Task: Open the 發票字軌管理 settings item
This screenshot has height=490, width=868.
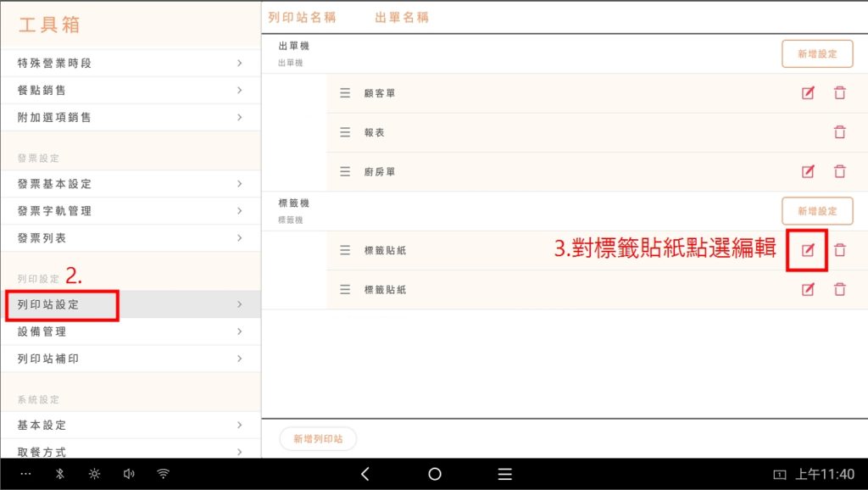Action: tap(130, 211)
